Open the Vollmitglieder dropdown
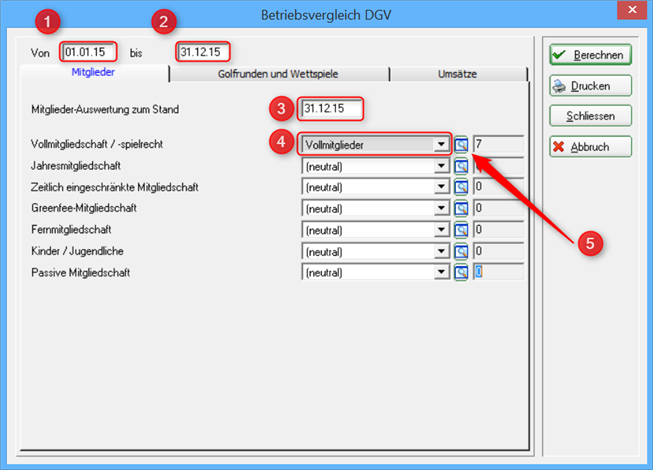Image resolution: width=653 pixels, height=470 pixels. (x=441, y=144)
